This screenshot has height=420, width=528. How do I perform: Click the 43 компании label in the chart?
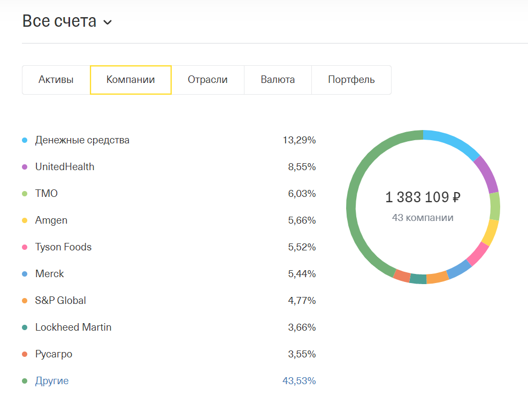(x=423, y=218)
